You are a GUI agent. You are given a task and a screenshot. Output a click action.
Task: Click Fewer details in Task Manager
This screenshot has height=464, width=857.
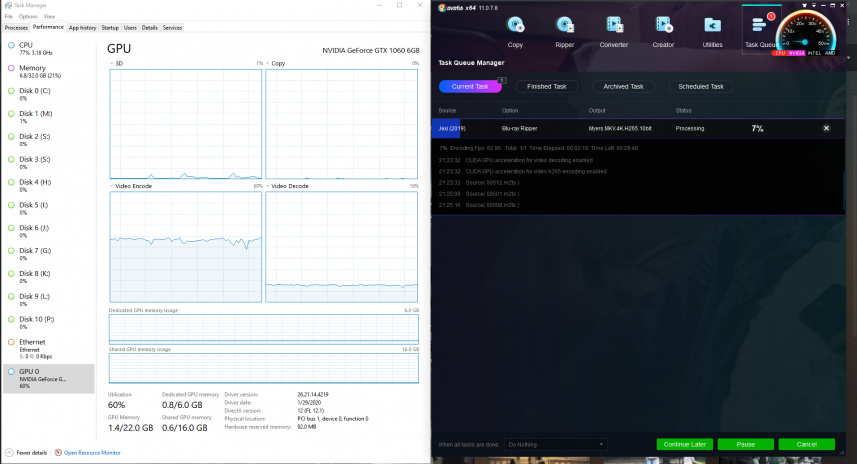(26, 453)
